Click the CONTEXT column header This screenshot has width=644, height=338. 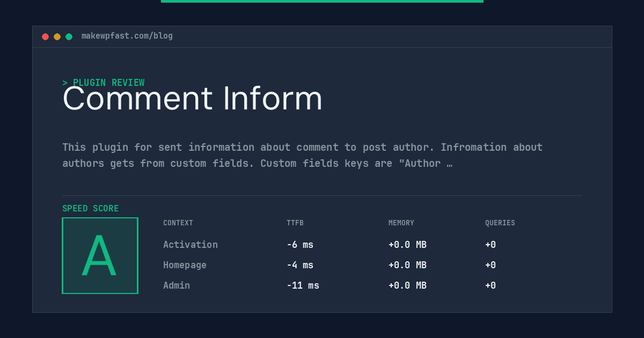click(x=178, y=223)
